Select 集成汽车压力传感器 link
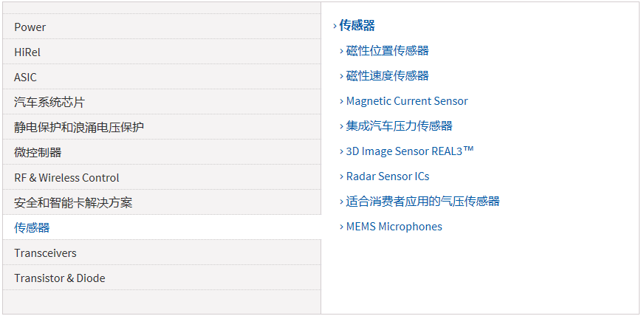Viewport: 644px width, 316px height. (x=399, y=126)
